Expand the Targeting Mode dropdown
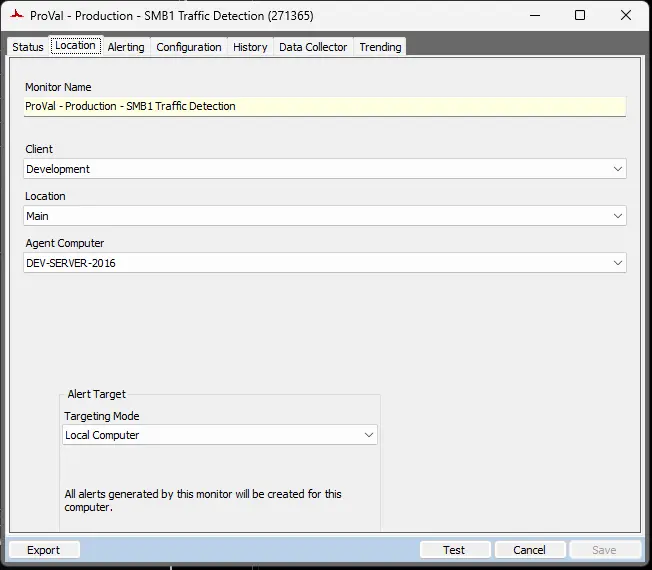 tap(220, 435)
